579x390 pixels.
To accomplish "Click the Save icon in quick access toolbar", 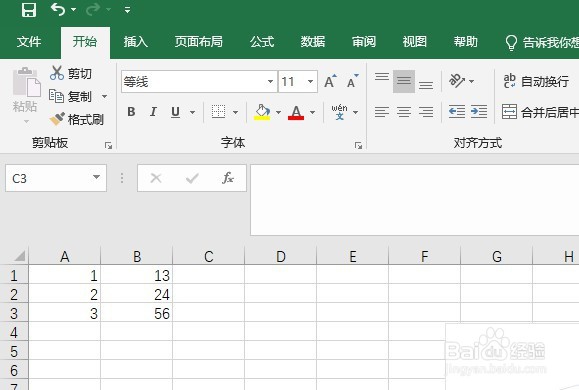I will tap(29, 10).
